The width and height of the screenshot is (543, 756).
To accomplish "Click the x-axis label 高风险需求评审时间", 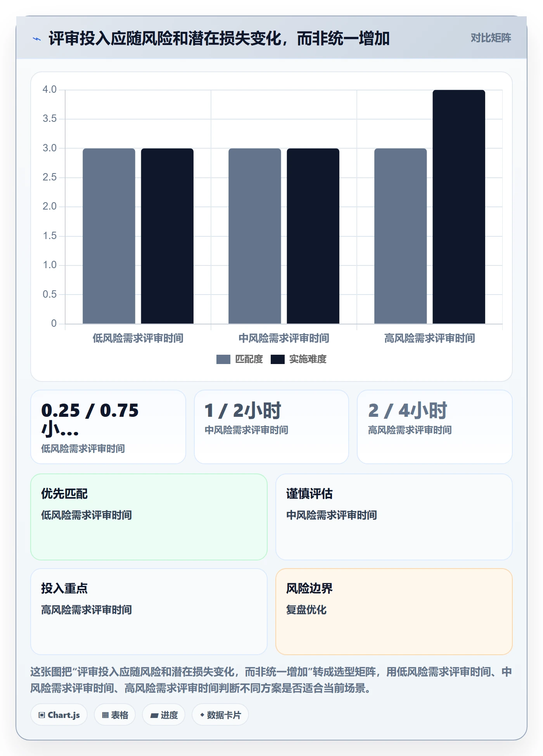I will (x=430, y=338).
